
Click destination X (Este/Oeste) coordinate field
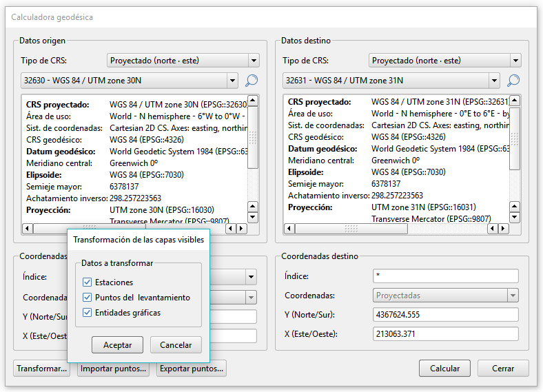(445, 334)
